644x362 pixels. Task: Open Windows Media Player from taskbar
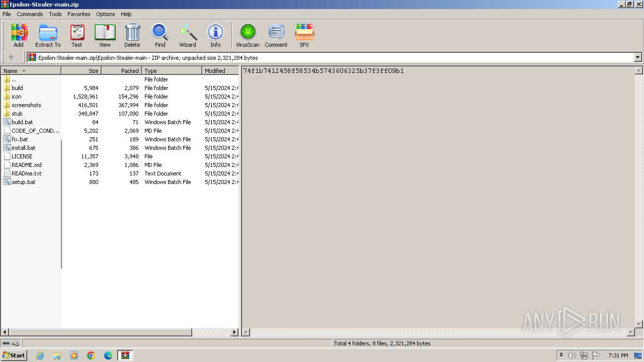[74, 355]
